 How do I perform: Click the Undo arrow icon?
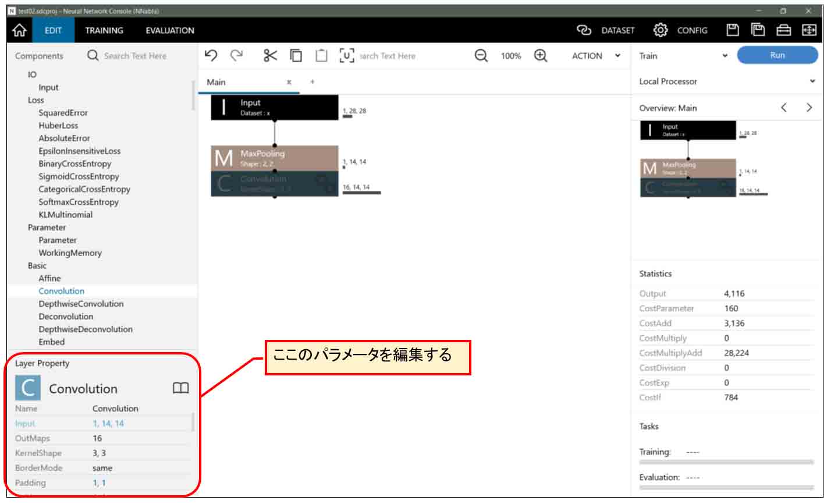pyautogui.click(x=211, y=55)
